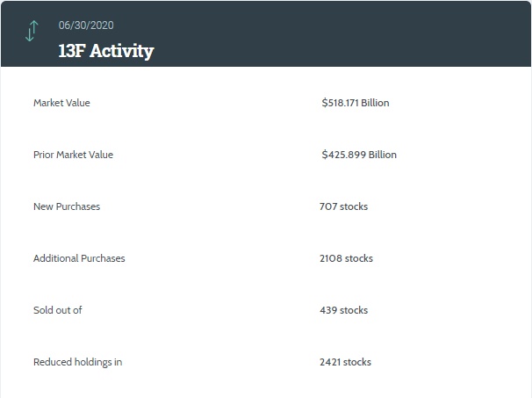This screenshot has width=532, height=398.
Task: Select the Sold out of label
Action: tap(58, 310)
